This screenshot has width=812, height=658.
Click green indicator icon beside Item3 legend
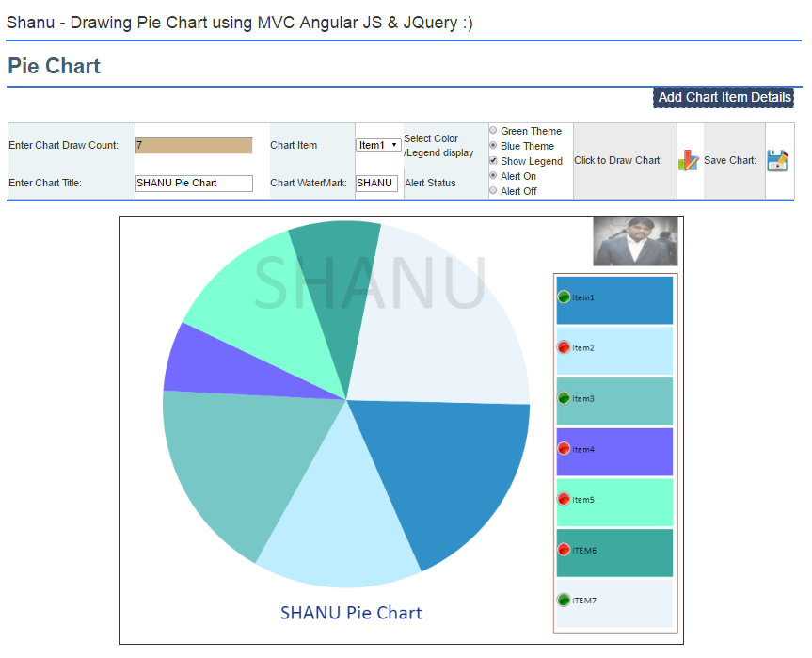pyautogui.click(x=564, y=398)
